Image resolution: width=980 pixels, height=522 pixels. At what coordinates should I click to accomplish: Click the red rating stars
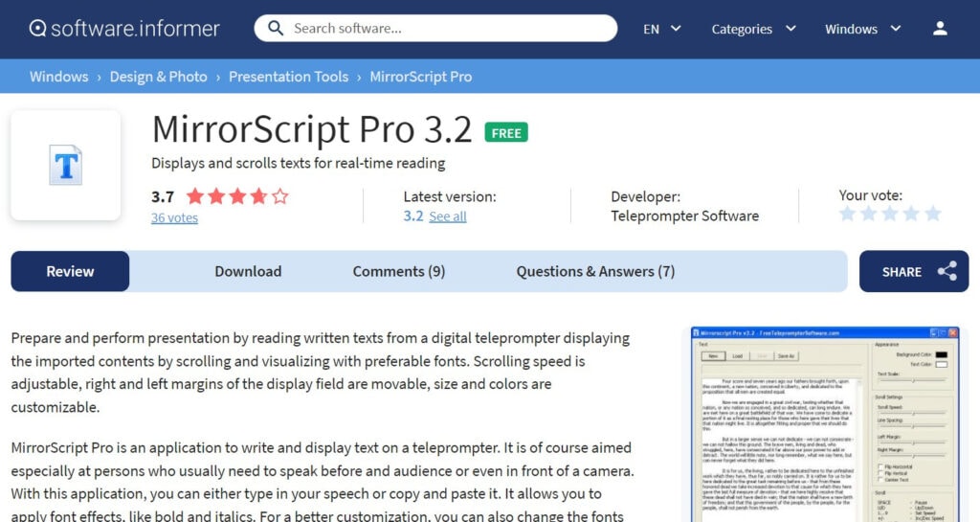(237, 196)
